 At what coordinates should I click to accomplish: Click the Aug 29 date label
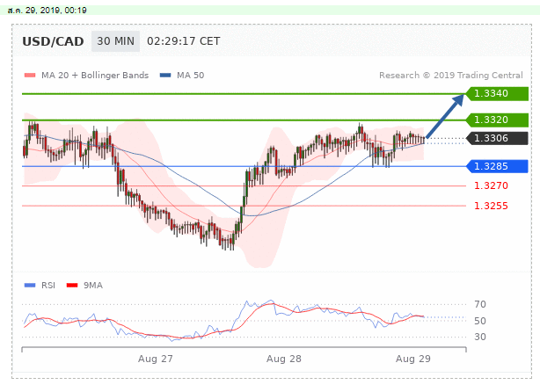[x=413, y=359]
